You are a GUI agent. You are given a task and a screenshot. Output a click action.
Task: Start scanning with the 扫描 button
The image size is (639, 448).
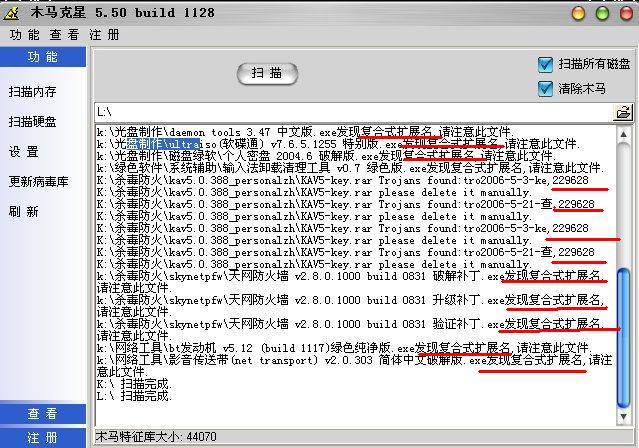267,73
